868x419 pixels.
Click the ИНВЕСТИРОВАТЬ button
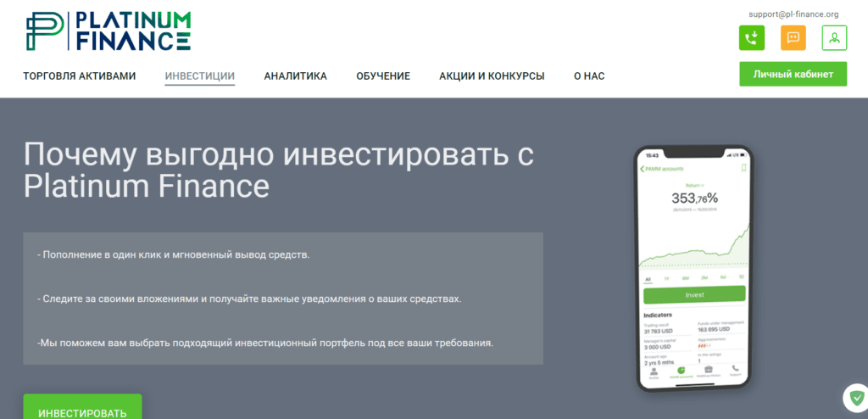(82, 408)
